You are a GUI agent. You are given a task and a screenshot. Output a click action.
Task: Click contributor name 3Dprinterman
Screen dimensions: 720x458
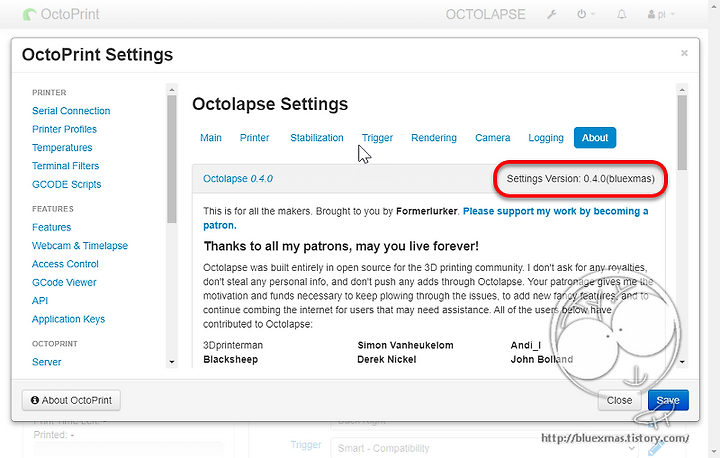coord(233,345)
